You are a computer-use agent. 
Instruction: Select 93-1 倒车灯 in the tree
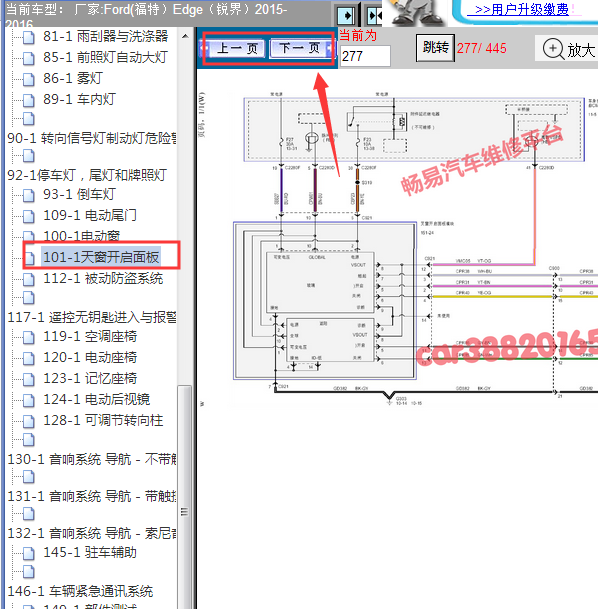(x=80, y=194)
